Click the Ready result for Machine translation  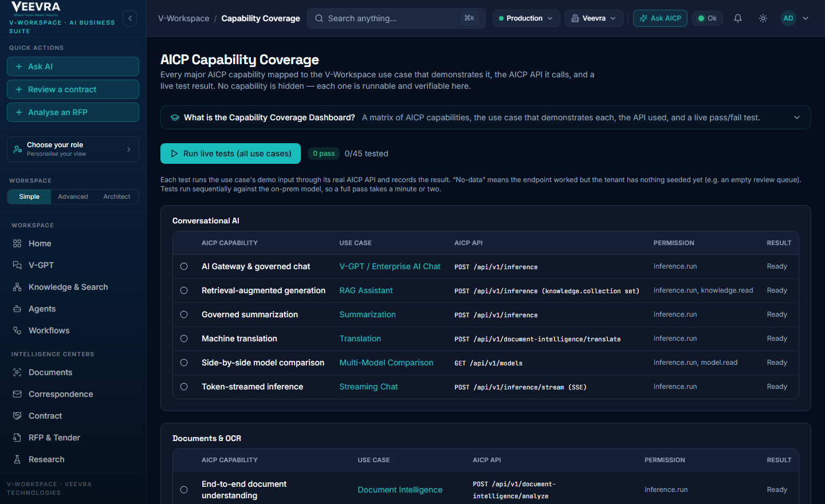point(777,338)
